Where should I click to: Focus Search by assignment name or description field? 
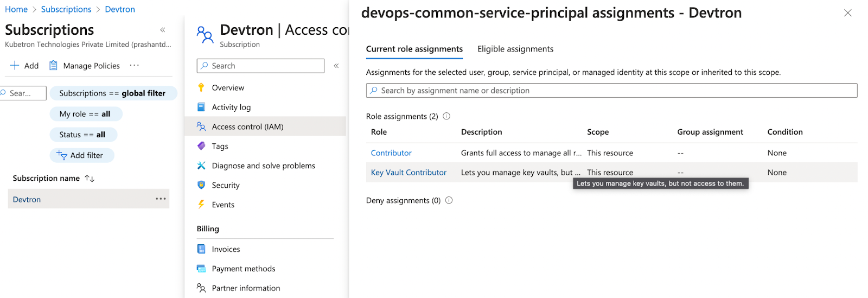[611, 91]
